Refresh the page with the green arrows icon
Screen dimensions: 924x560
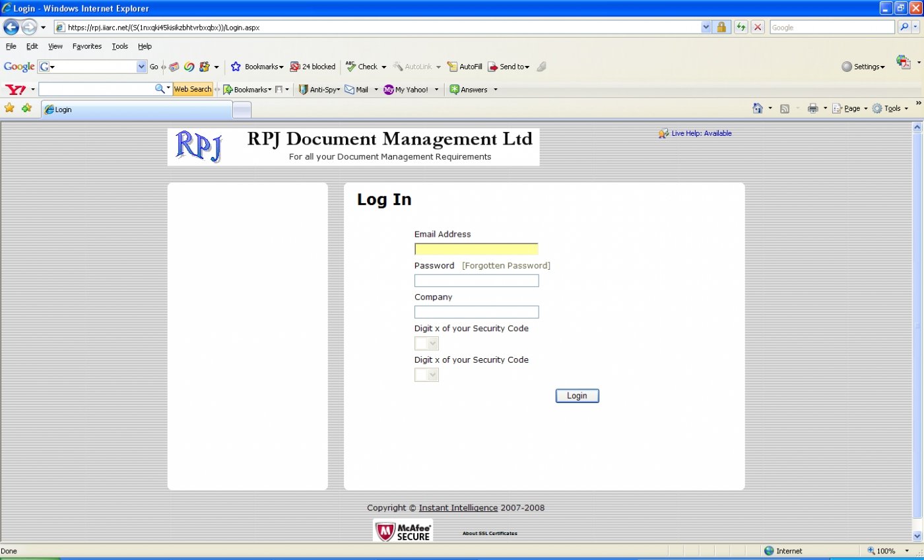click(741, 27)
